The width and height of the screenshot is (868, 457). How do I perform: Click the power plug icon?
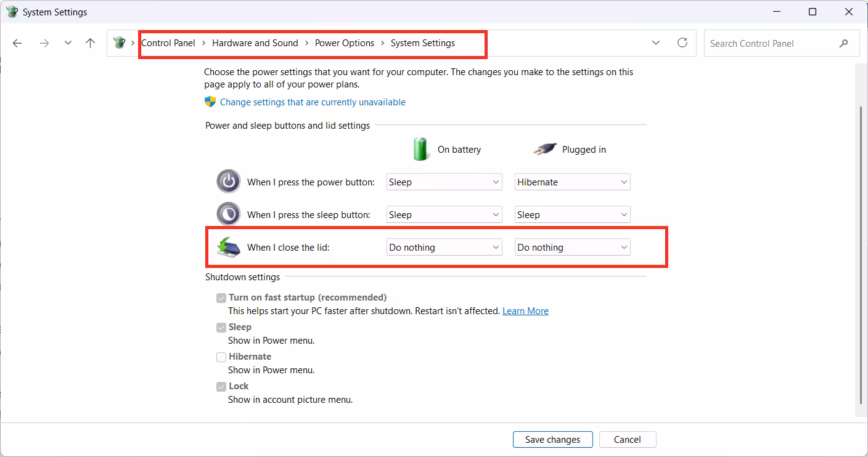[544, 149]
